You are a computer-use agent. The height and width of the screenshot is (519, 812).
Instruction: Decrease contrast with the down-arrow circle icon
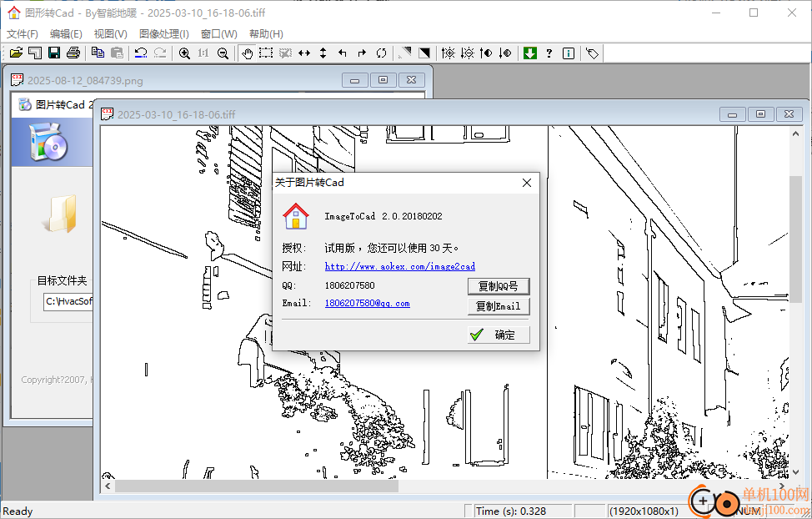pos(505,53)
